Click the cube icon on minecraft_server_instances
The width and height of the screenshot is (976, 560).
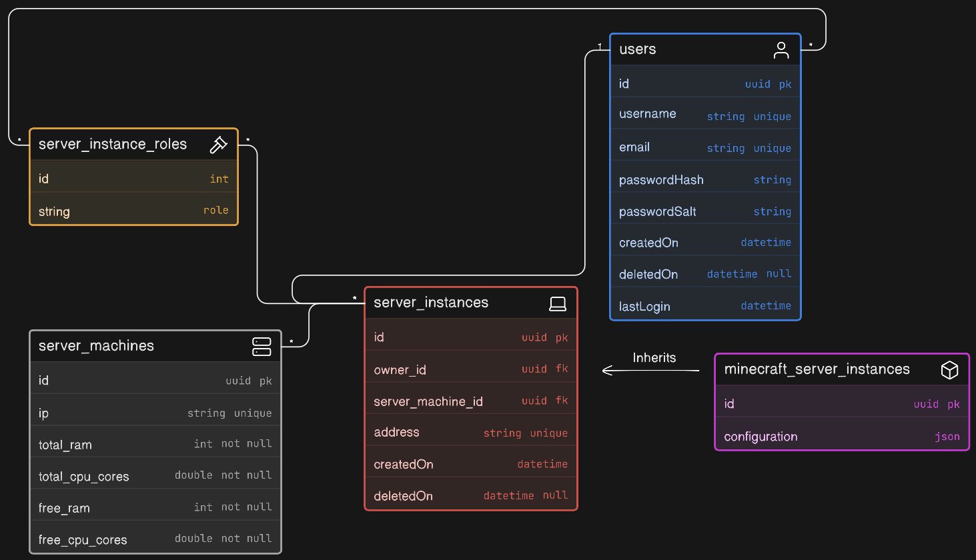click(x=949, y=370)
